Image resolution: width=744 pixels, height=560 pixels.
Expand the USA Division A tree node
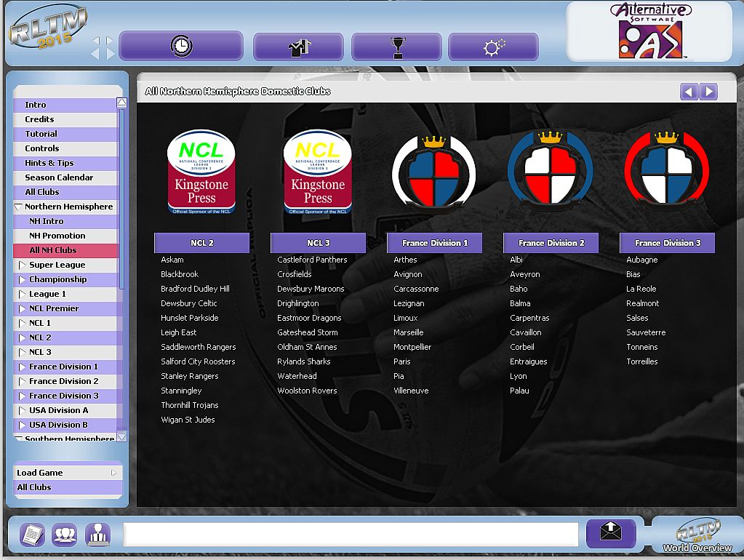(22, 410)
